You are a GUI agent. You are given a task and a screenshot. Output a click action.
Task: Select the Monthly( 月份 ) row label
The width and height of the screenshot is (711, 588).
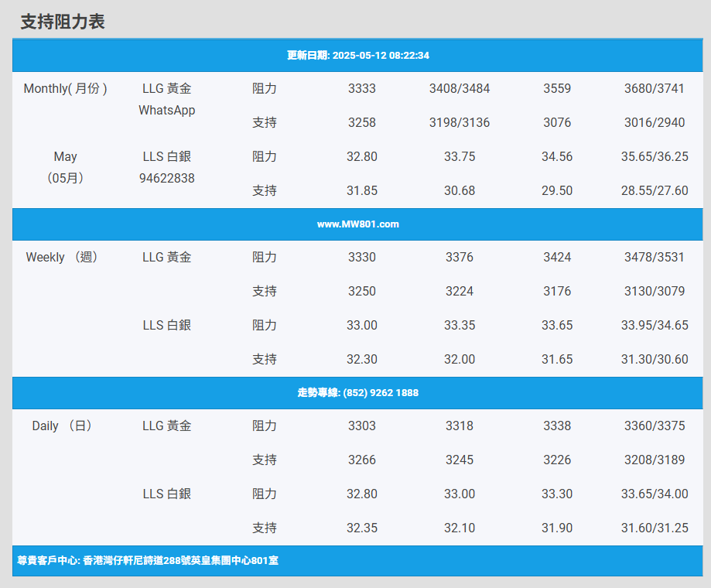click(x=65, y=88)
